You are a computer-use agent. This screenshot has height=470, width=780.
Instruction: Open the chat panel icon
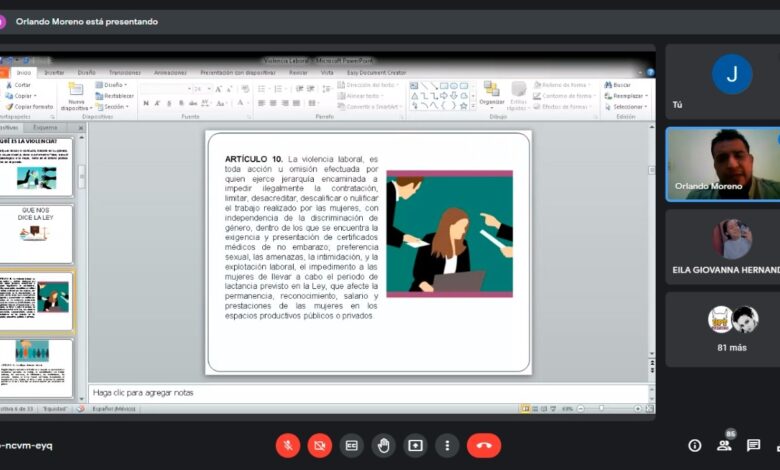coord(753,446)
